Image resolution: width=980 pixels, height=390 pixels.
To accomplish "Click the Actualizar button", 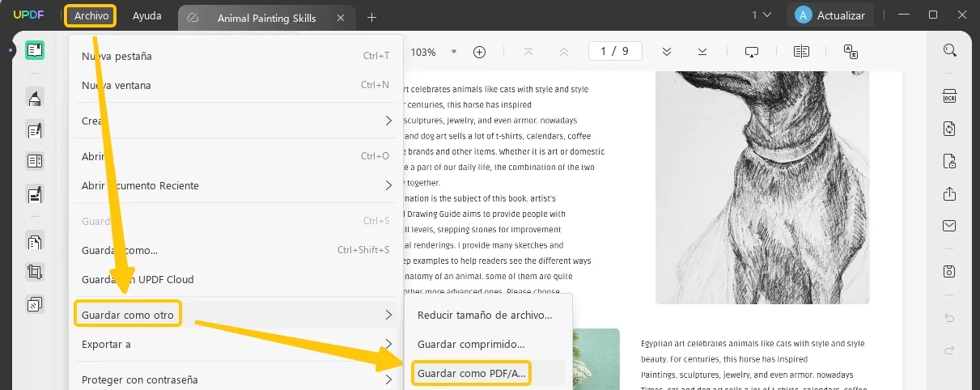I will [x=830, y=15].
